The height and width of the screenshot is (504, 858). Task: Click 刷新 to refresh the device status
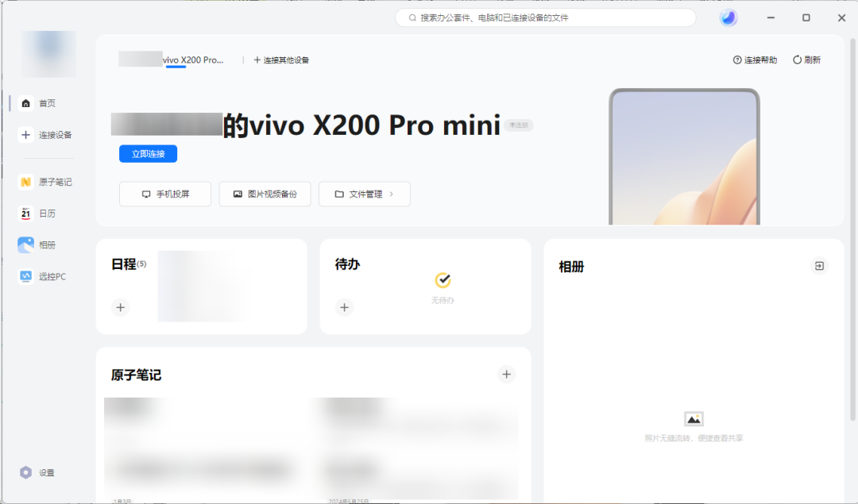pyautogui.click(x=806, y=59)
